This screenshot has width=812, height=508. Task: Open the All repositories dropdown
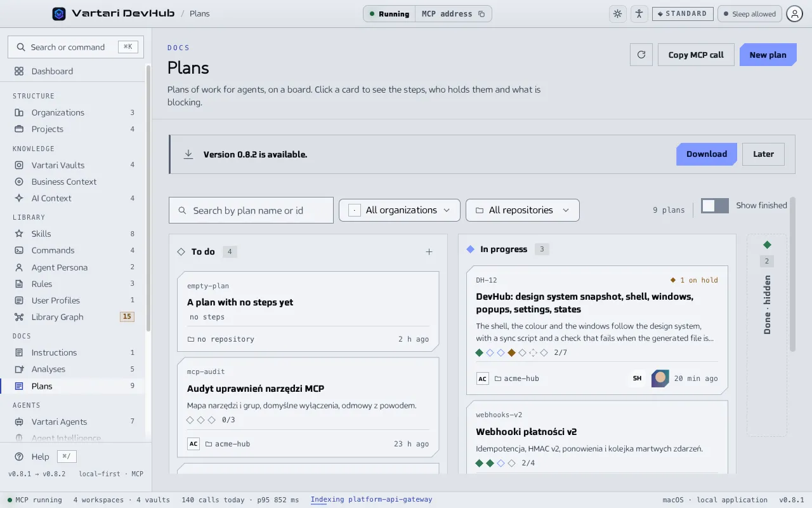tap(523, 210)
